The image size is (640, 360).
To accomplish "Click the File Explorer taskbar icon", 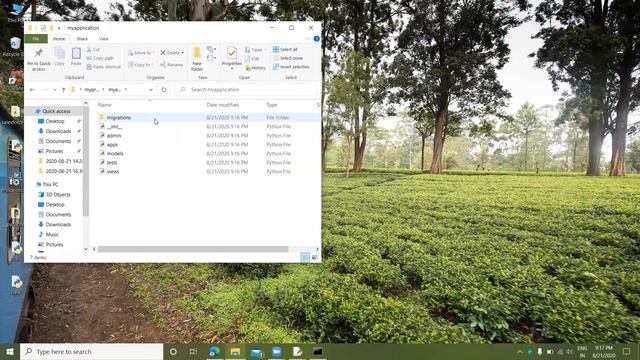I will [x=235, y=351].
